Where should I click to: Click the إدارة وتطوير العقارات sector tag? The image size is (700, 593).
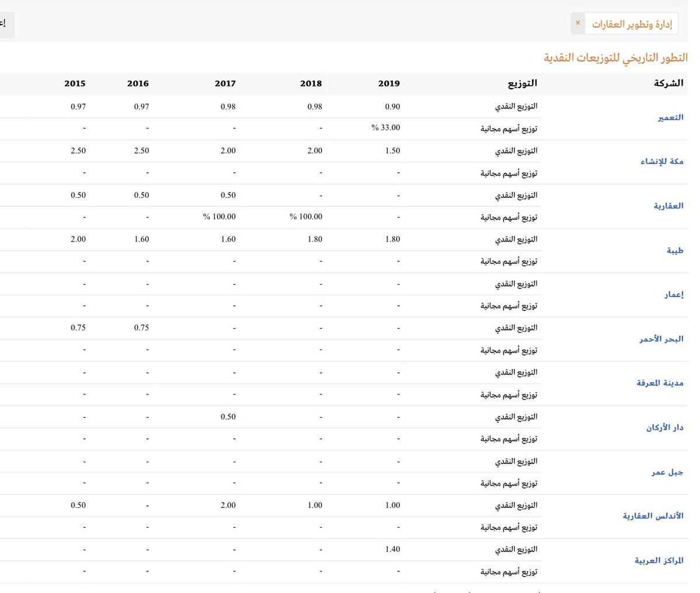(632, 24)
